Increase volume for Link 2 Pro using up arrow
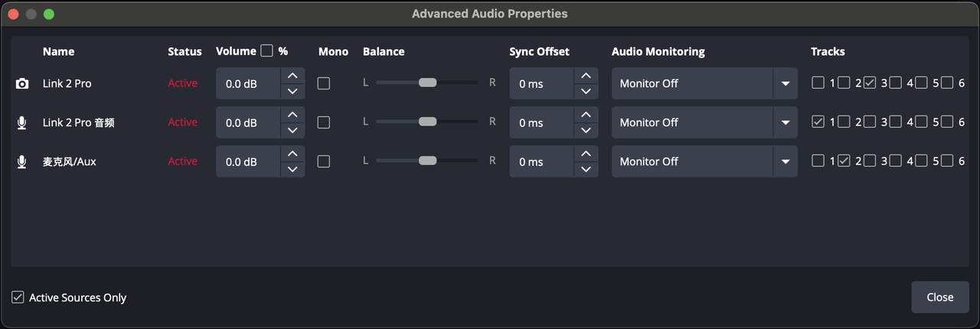Viewport: 980px width, 329px height. pyautogui.click(x=292, y=76)
